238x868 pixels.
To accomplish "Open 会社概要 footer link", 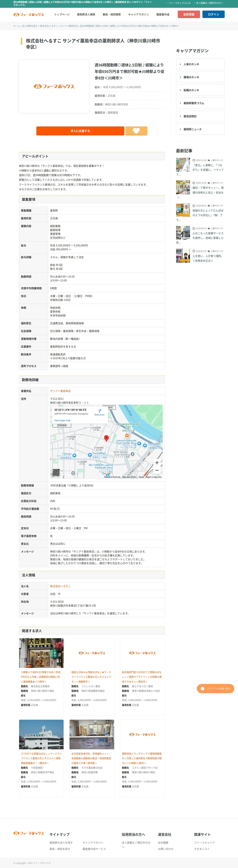I will (163, 842).
